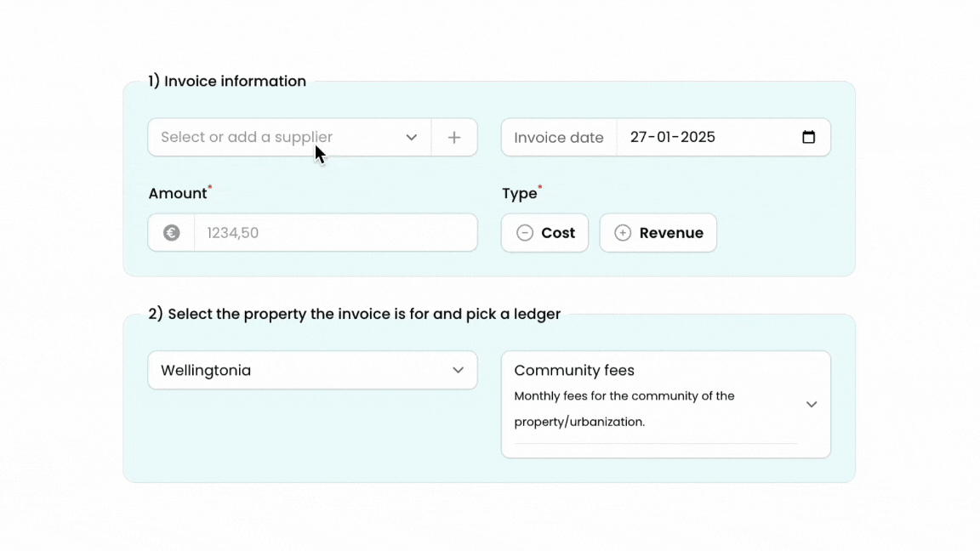Screen dimensions: 980x551
Task: Open the Community fees ledger chevron
Action: [812, 405]
